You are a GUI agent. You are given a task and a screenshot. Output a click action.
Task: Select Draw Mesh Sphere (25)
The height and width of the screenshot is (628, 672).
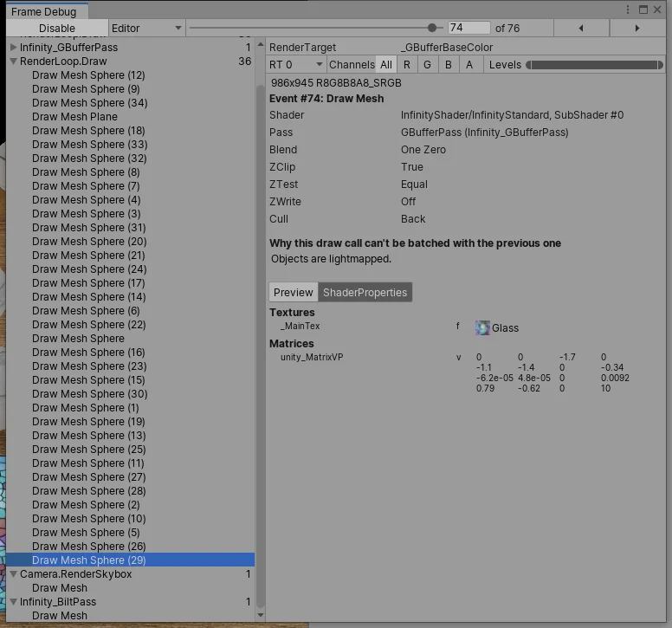point(131,450)
